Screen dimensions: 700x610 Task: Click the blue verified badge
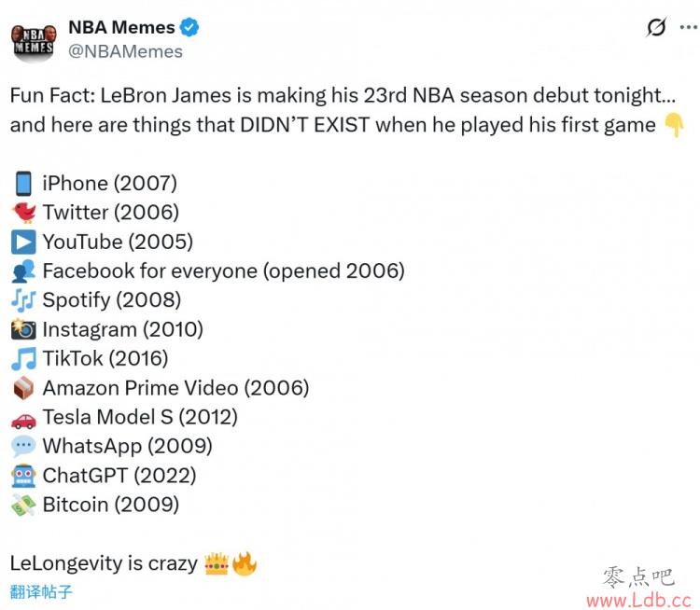point(189,28)
